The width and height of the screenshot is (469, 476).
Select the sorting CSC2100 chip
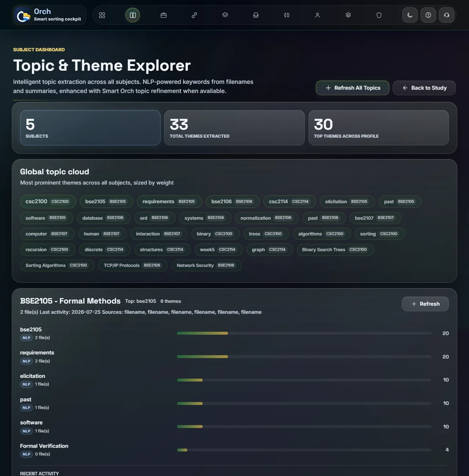(x=380, y=234)
